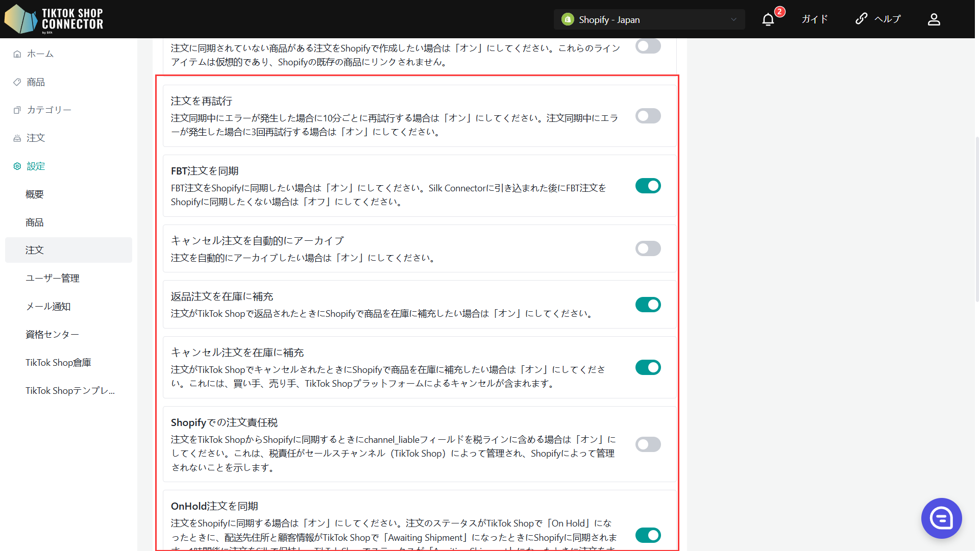
Task: Click the home icon in sidebar
Action: pos(17,54)
